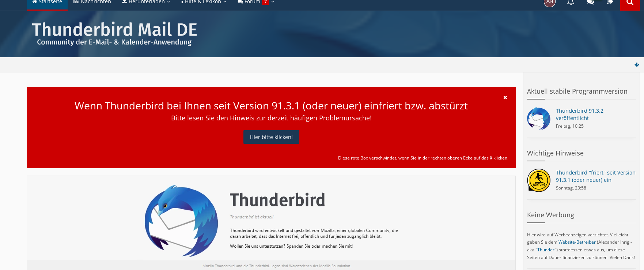
Task: Open the notifications bell icon
Action: click(571, 2)
